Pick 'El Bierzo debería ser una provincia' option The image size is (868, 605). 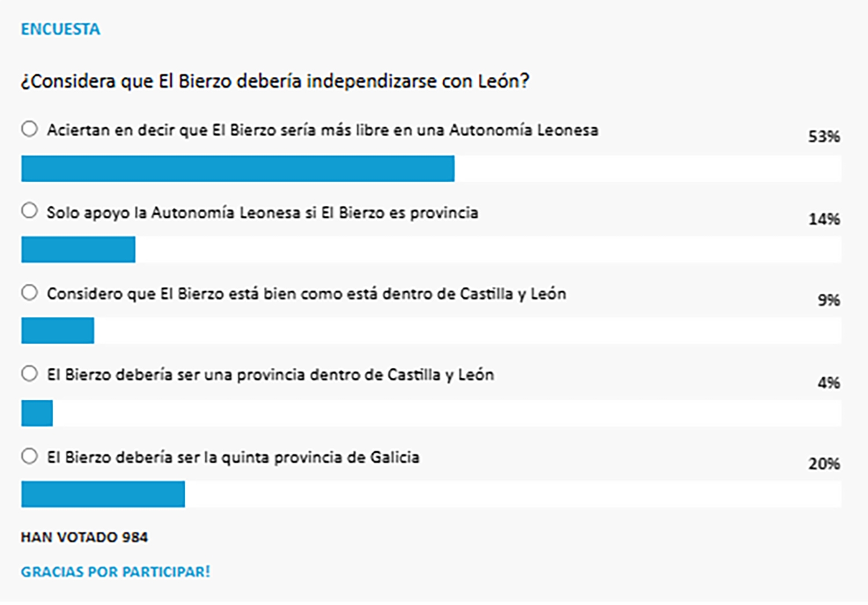tap(29, 374)
